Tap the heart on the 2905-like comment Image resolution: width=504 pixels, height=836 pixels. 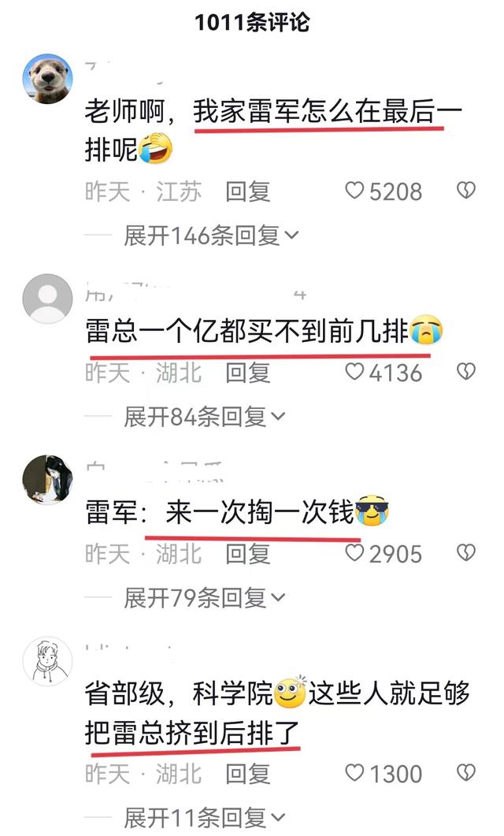point(354,553)
